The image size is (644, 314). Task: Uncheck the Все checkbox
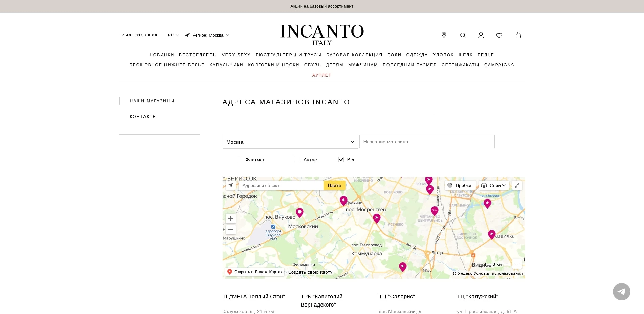pos(341,160)
